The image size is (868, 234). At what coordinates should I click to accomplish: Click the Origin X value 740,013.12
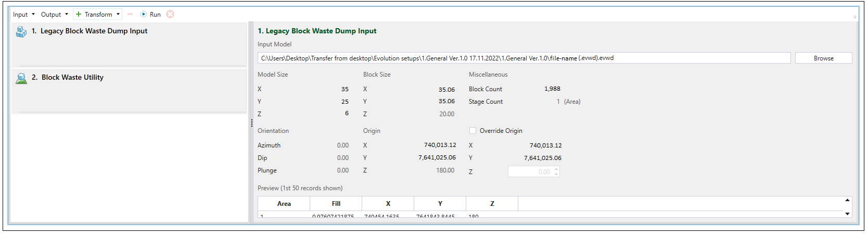440,145
